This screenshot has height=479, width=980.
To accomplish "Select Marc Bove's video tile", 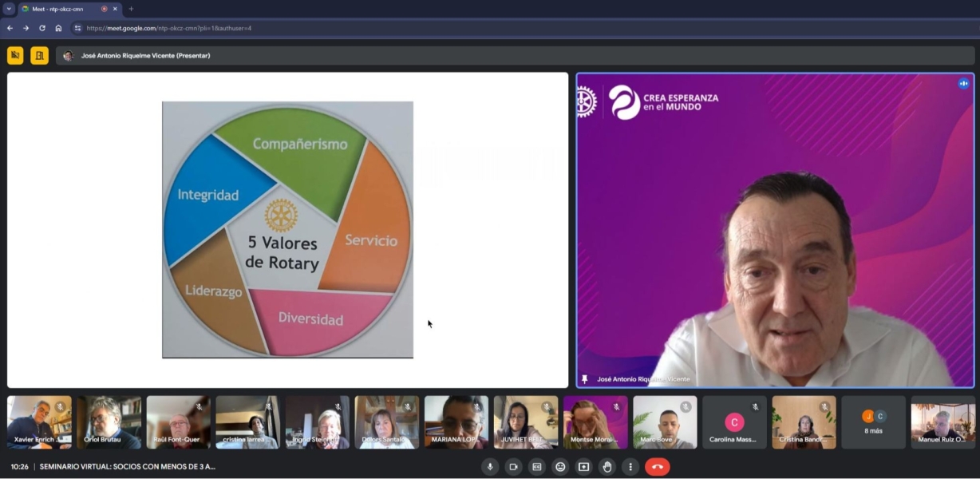I will pyautogui.click(x=665, y=422).
